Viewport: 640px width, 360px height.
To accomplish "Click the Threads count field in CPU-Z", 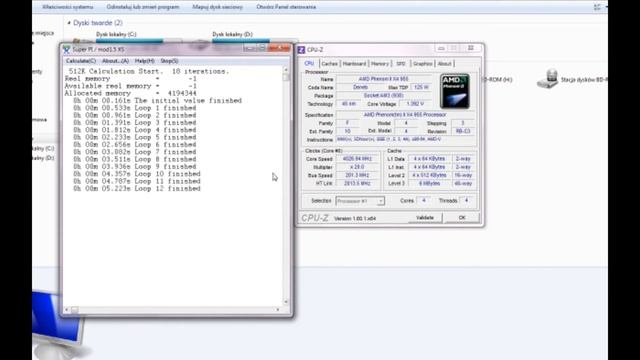I will tap(466, 200).
